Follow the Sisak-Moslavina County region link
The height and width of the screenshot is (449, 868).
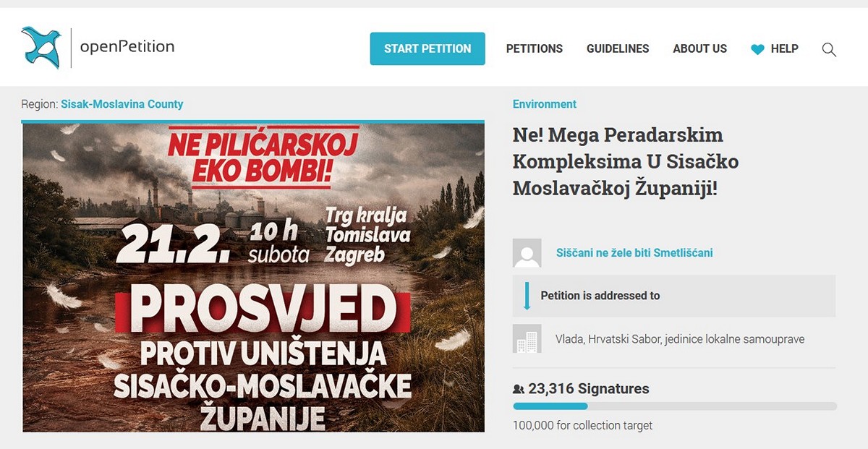tap(122, 104)
